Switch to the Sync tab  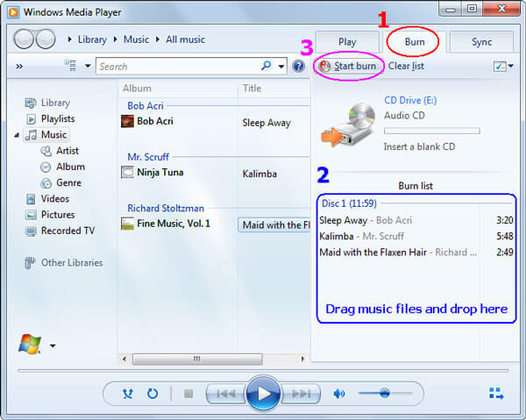point(481,41)
